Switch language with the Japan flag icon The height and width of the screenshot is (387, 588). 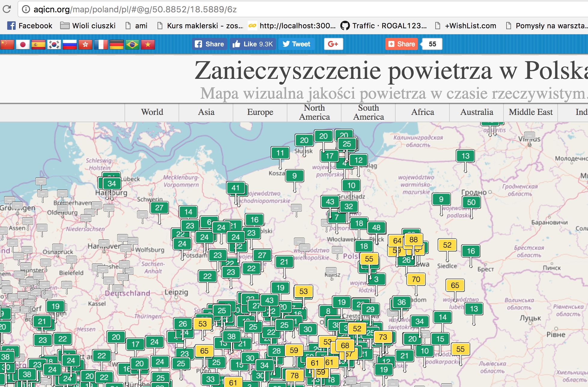coord(23,45)
